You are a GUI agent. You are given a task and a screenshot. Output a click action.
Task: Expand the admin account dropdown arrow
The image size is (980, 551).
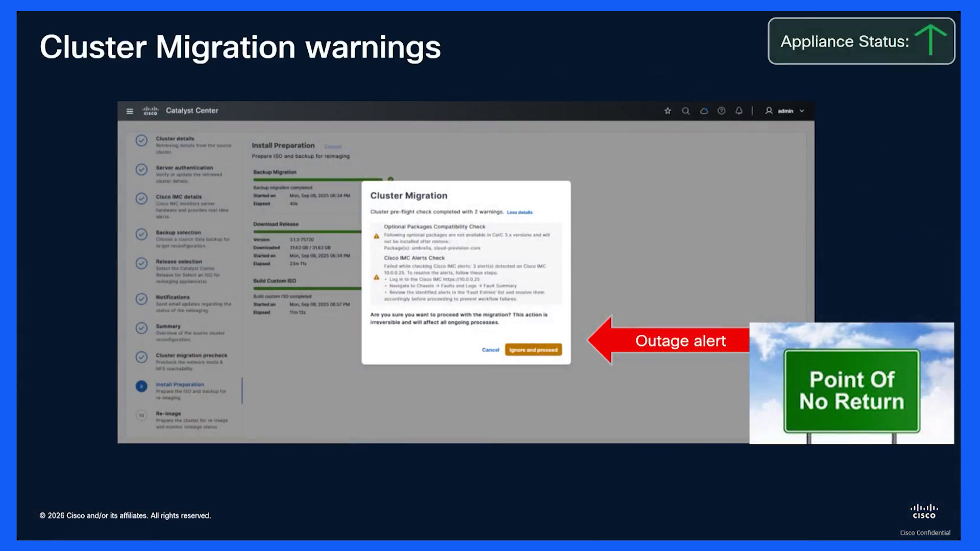tap(802, 111)
